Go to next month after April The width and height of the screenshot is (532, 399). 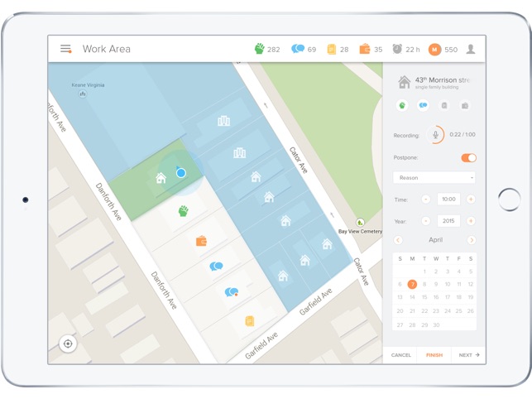point(472,240)
